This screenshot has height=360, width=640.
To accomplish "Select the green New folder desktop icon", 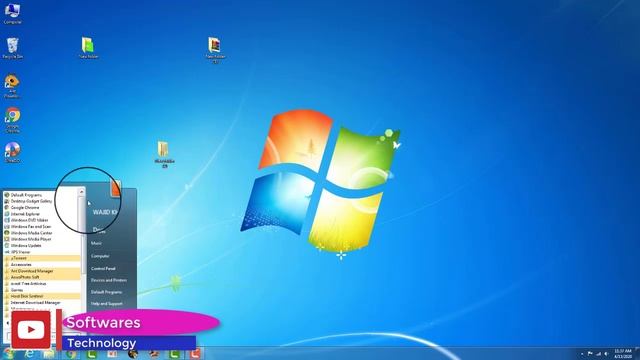I will 88,48.
